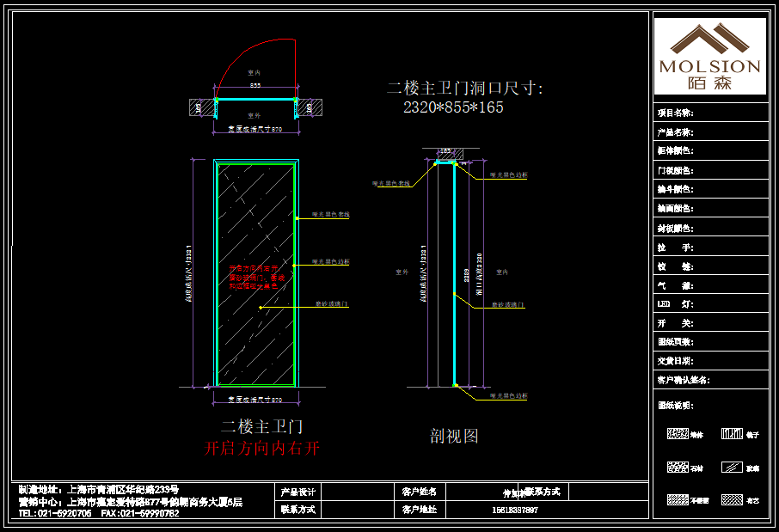Click the stainless steel hatch legend swatch
779x532 pixels.
678,499
